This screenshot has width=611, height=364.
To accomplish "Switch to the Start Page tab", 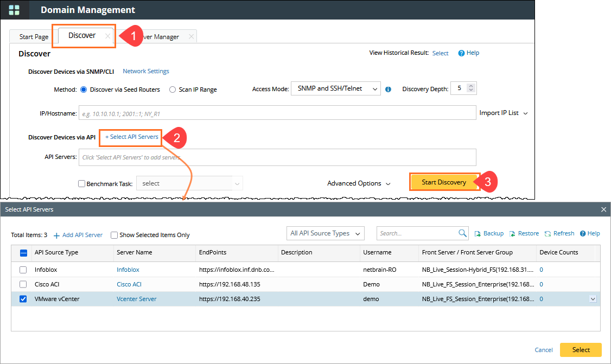I will click(x=34, y=37).
